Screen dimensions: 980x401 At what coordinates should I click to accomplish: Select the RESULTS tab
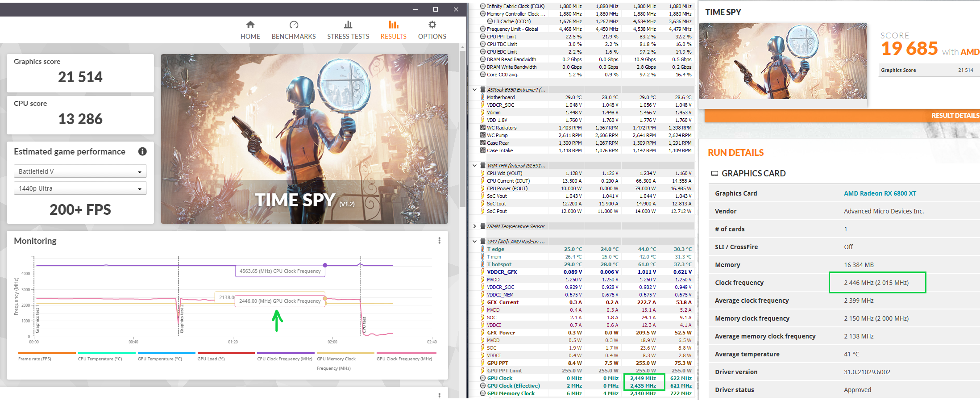point(394,30)
